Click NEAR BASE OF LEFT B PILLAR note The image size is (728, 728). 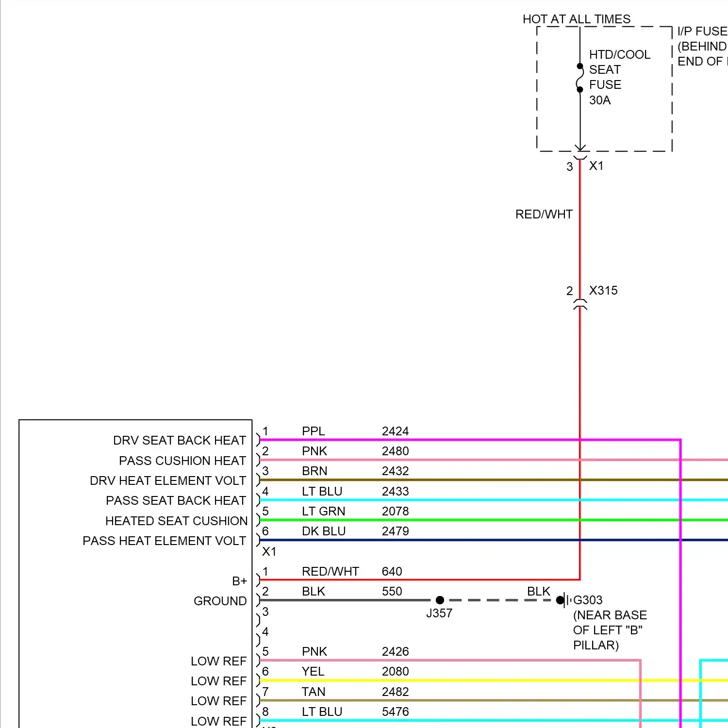(x=610, y=630)
